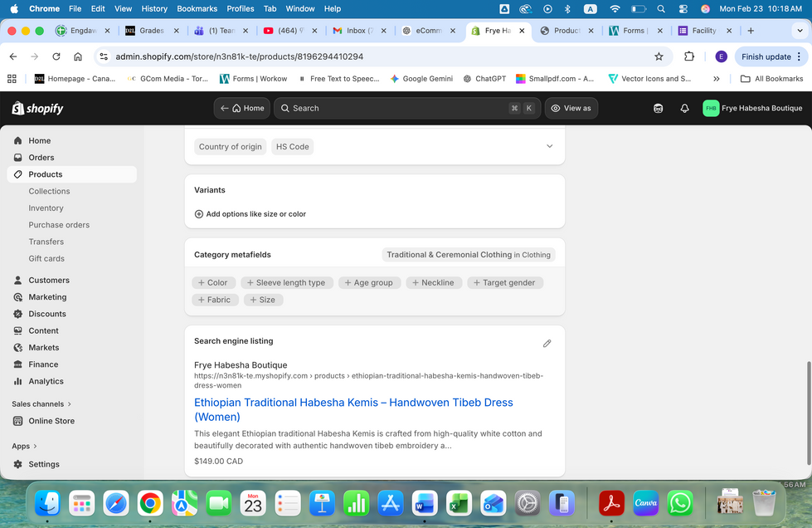Close the Frye Habesha tab
Viewport: 812px width, 528px height.
pyautogui.click(x=522, y=31)
